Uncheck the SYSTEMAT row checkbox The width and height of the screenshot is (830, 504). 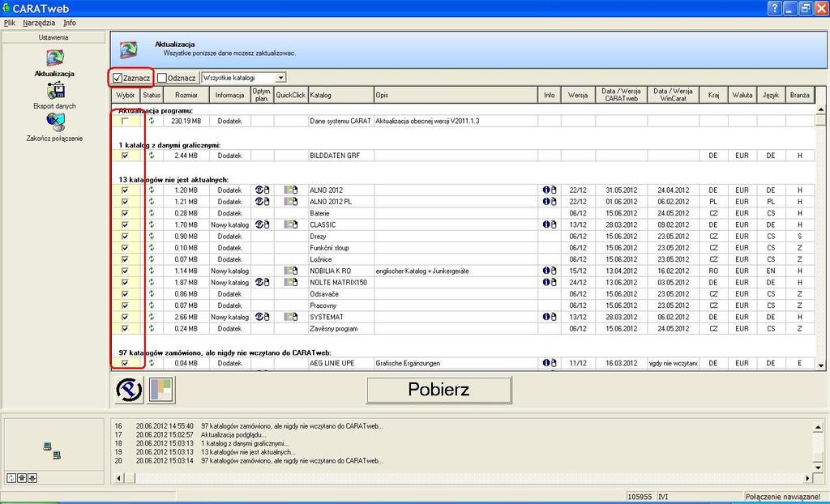(x=125, y=317)
